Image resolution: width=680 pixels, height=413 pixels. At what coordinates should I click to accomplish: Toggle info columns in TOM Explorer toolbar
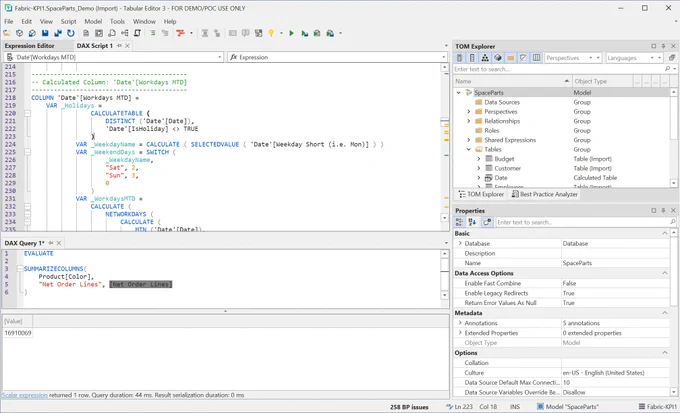[x=536, y=58]
